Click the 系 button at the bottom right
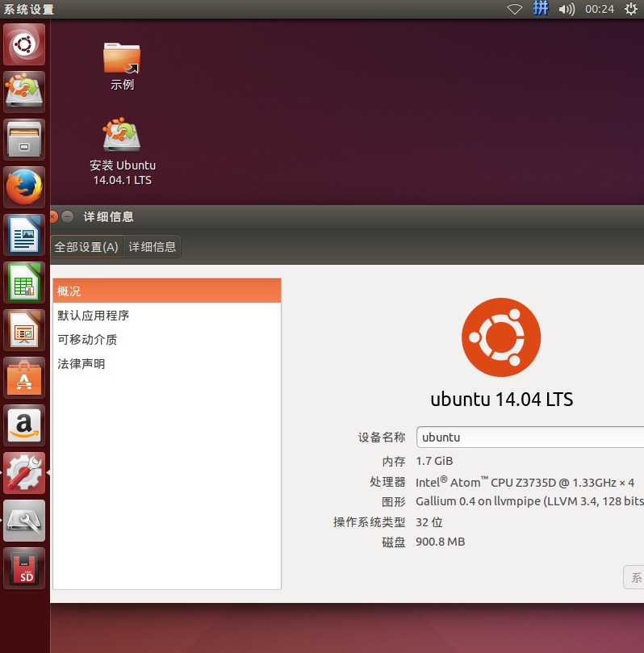Image resolution: width=644 pixels, height=653 pixels. (x=634, y=577)
